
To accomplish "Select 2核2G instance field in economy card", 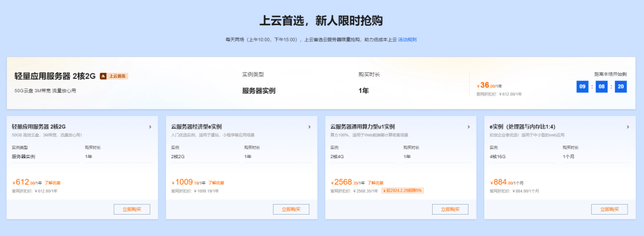I will 205,156.
